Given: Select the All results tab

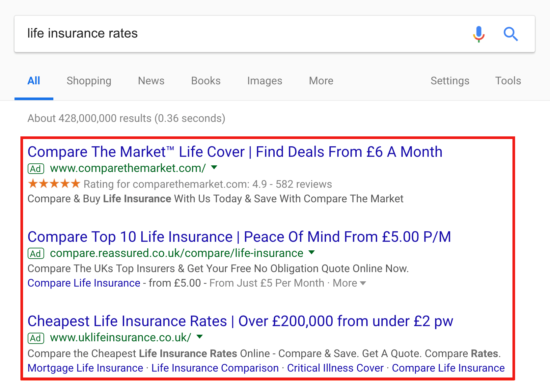Looking at the screenshot, I should point(34,81).
